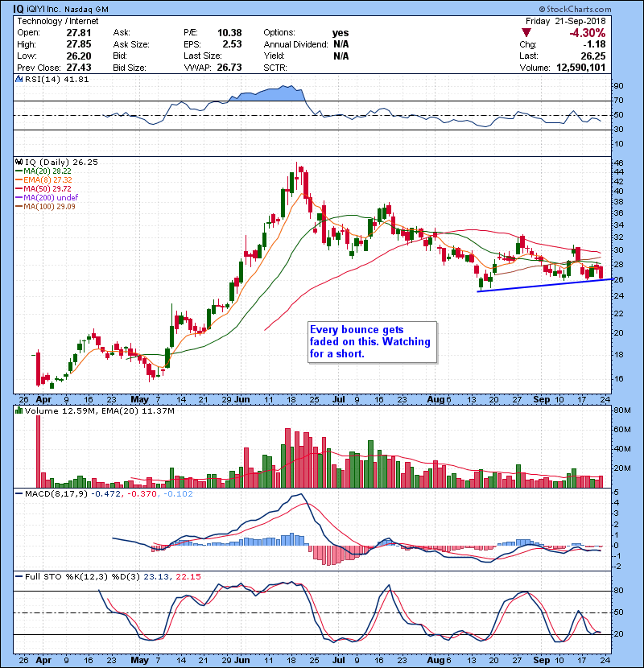Click the 'SCTR:' label
The image size is (644, 668).
(275, 68)
